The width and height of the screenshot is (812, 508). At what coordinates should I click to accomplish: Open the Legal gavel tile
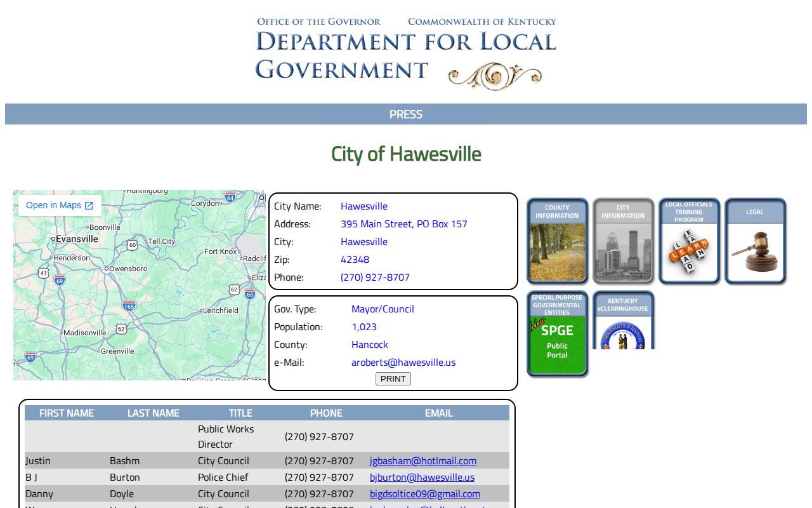click(x=755, y=241)
